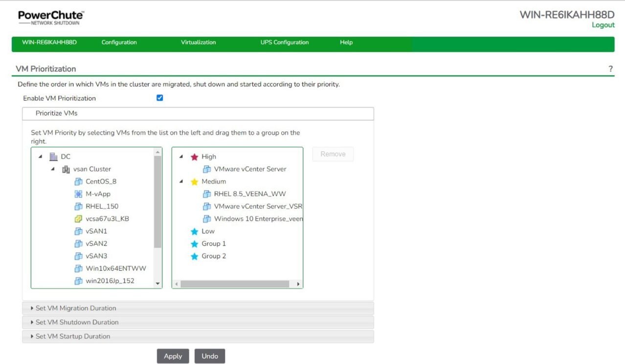This screenshot has height=364, width=625.
Task: Click the yellow Medium priority star
Action: (194, 182)
